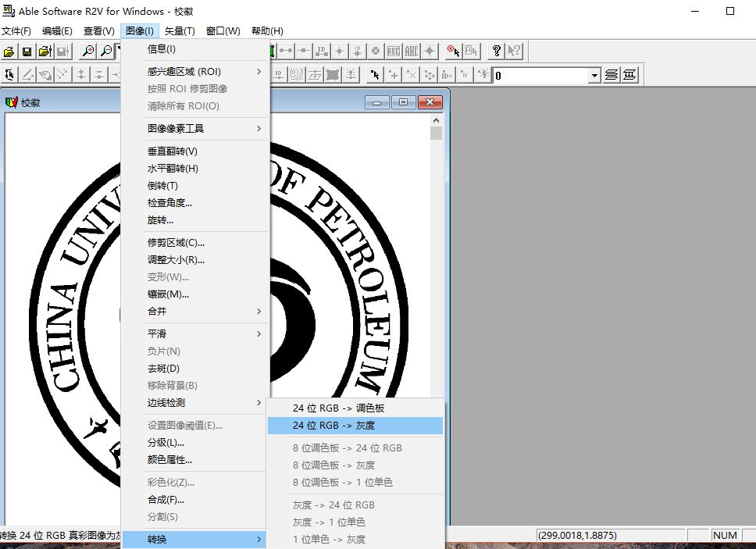The height and width of the screenshot is (549, 756).
Task: Choose 24 位 RGB -> 灰度 conversion
Action: tap(355, 426)
